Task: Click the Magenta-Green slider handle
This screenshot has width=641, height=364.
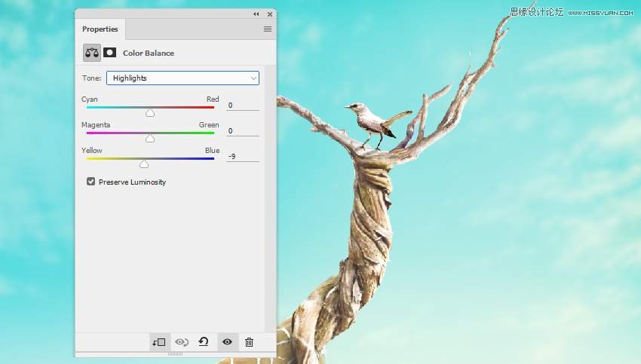Action: click(150, 139)
